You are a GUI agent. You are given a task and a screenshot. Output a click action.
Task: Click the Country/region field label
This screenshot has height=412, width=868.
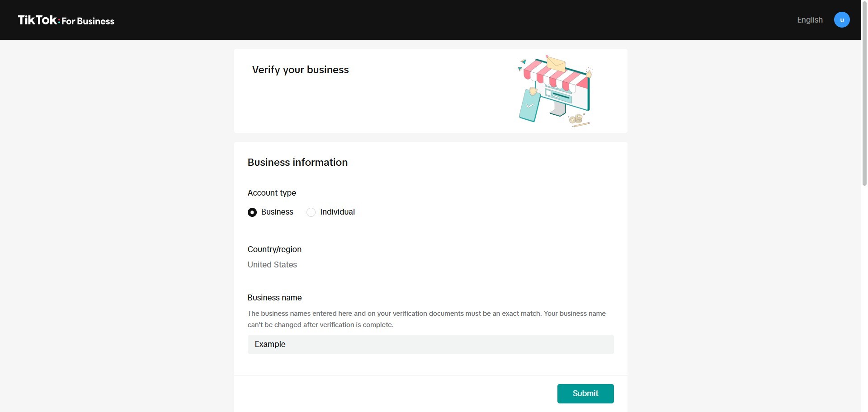click(274, 249)
